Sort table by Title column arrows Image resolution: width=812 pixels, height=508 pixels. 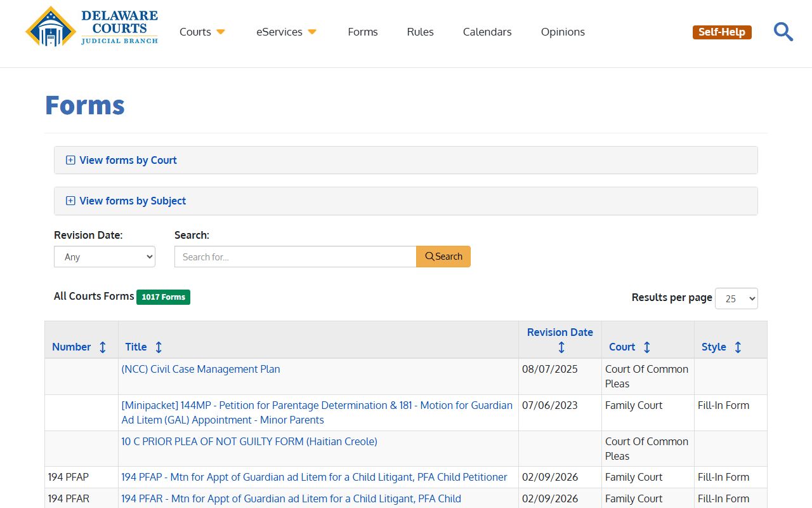(x=159, y=347)
